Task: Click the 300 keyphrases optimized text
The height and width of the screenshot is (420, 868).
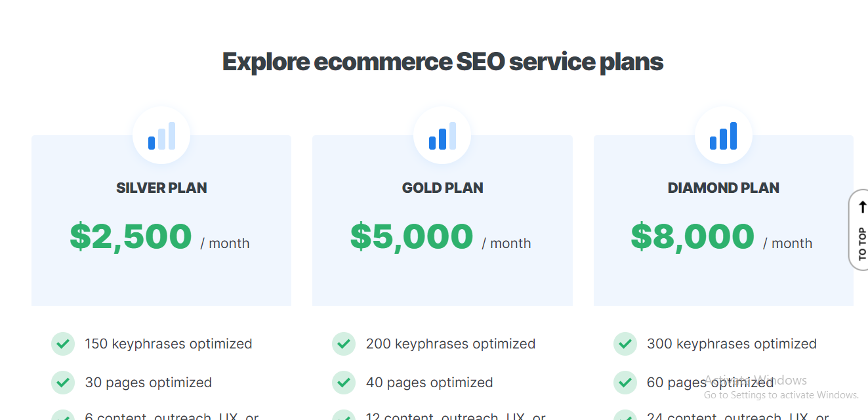Action: (732, 344)
